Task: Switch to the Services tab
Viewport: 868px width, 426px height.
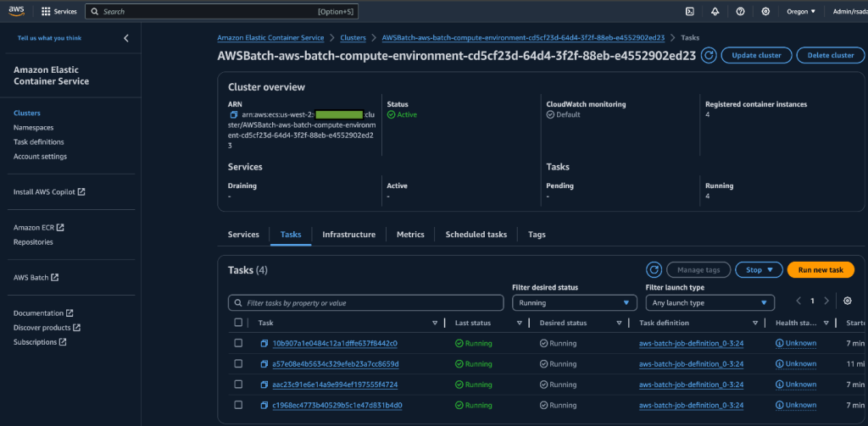Action: tap(243, 235)
